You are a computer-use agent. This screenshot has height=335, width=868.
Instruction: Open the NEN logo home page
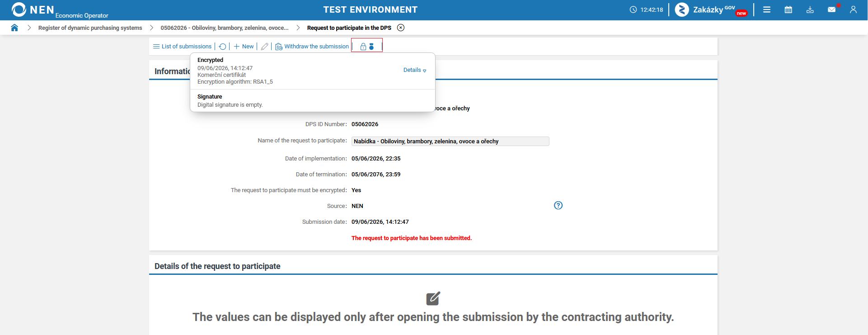point(33,9)
